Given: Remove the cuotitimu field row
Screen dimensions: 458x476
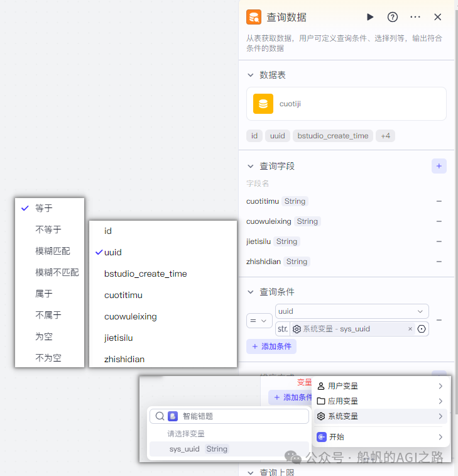Looking at the screenshot, I should [439, 201].
